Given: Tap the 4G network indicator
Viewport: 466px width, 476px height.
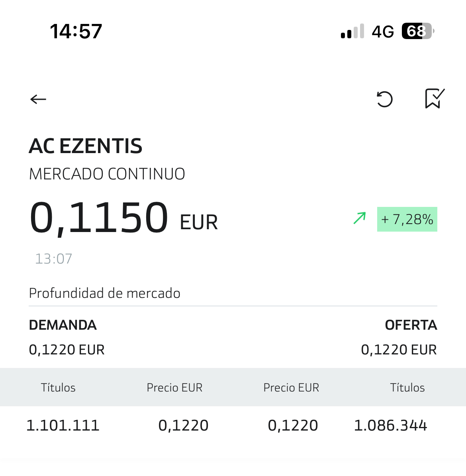Looking at the screenshot, I should click(383, 31).
